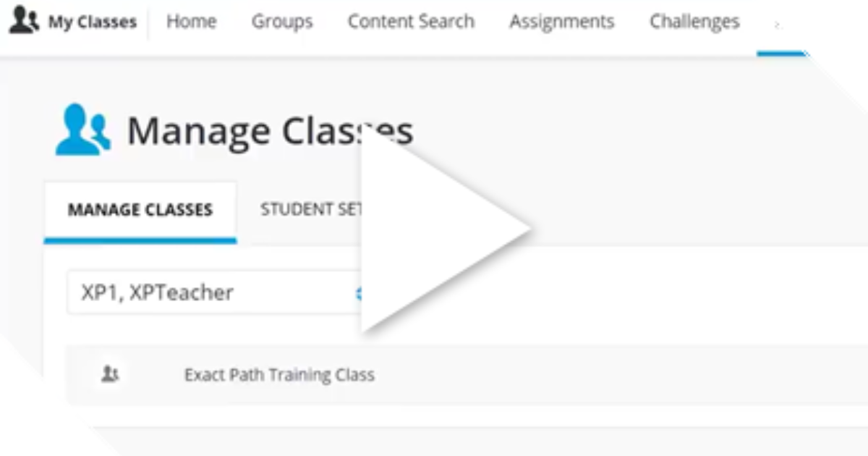Select the blue gear icon beside XP1, XPTeacher
The width and height of the screenshot is (868, 456).
(360, 292)
